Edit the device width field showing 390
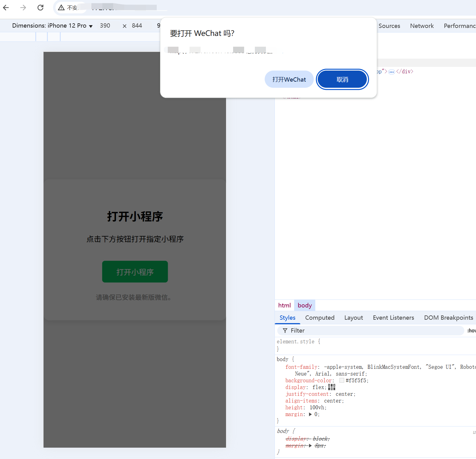The width and height of the screenshot is (476, 459). tap(105, 26)
